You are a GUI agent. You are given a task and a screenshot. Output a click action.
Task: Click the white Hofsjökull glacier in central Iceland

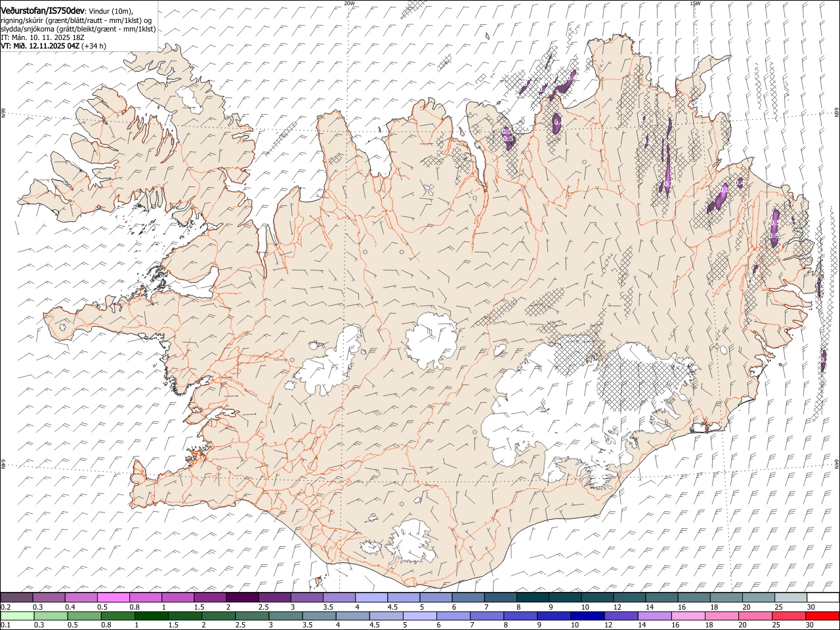coord(431,340)
